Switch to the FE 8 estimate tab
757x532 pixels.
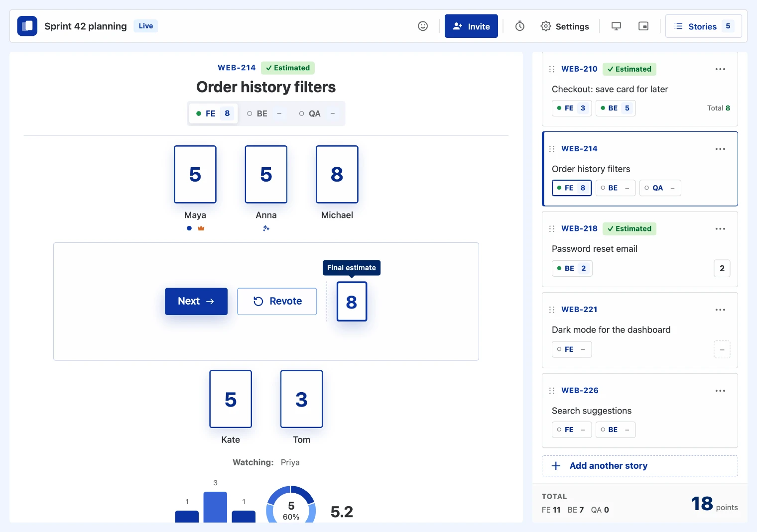(x=213, y=113)
